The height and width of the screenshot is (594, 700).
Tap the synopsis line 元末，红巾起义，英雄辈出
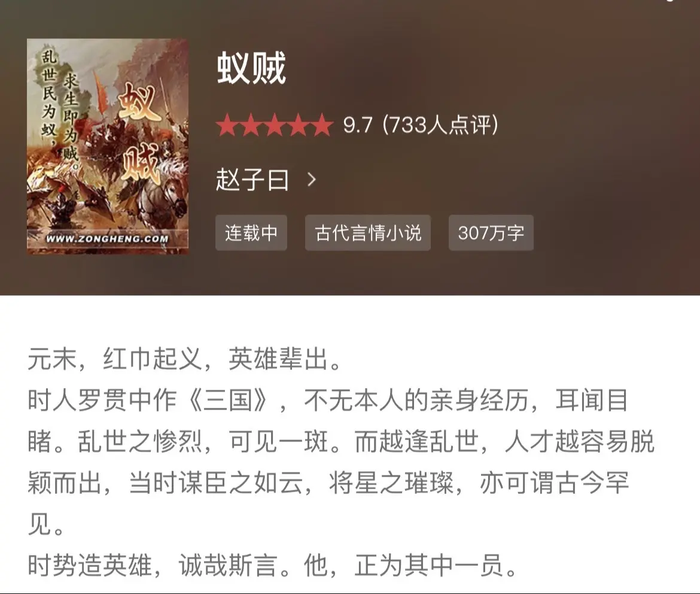pyautogui.click(x=184, y=359)
